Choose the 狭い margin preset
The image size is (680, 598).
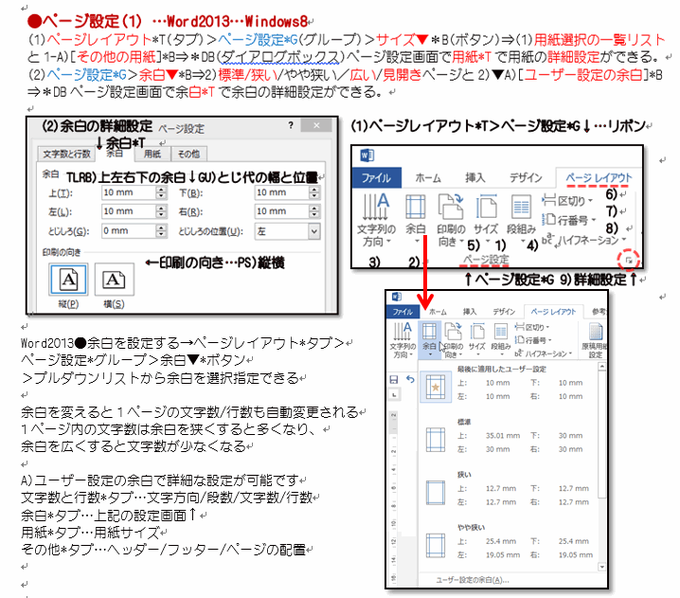pyautogui.click(x=508, y=490)
